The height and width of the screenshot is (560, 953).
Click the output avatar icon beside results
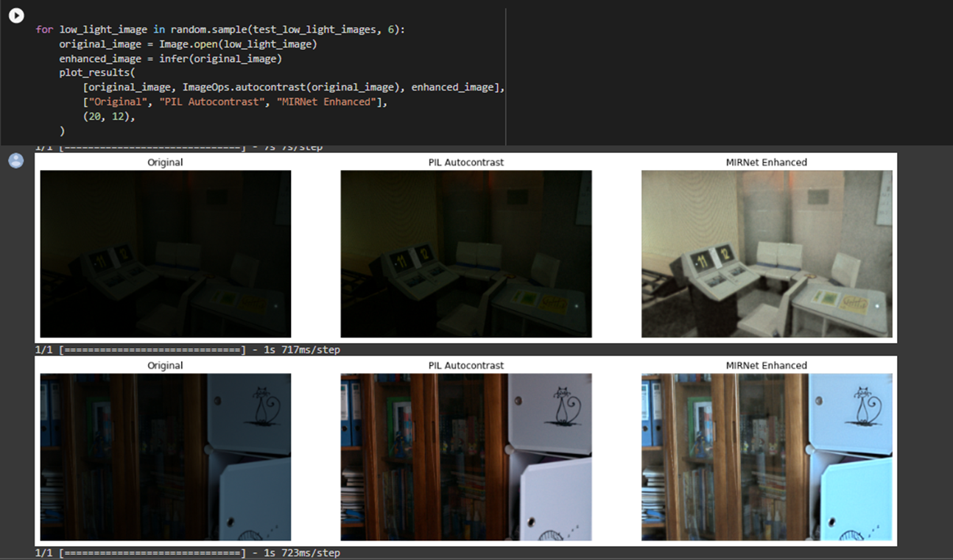click(x=16, y=160)
